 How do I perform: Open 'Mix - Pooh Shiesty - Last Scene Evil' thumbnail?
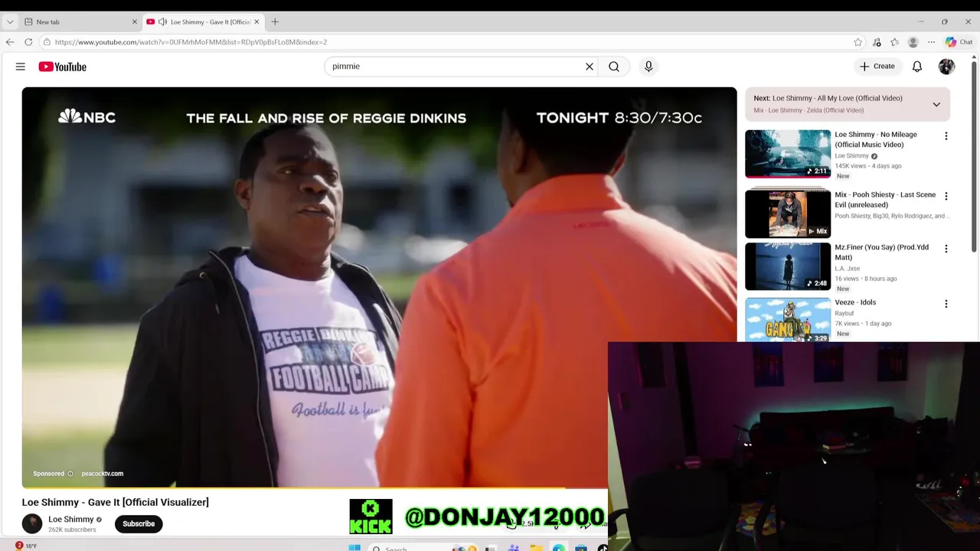(x=788, y=214)
